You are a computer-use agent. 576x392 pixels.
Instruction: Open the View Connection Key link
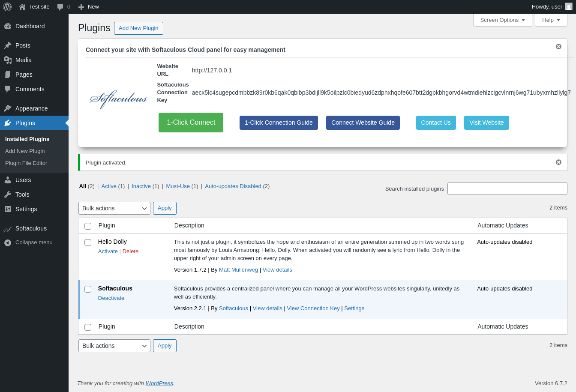click(x=313, y=308)
